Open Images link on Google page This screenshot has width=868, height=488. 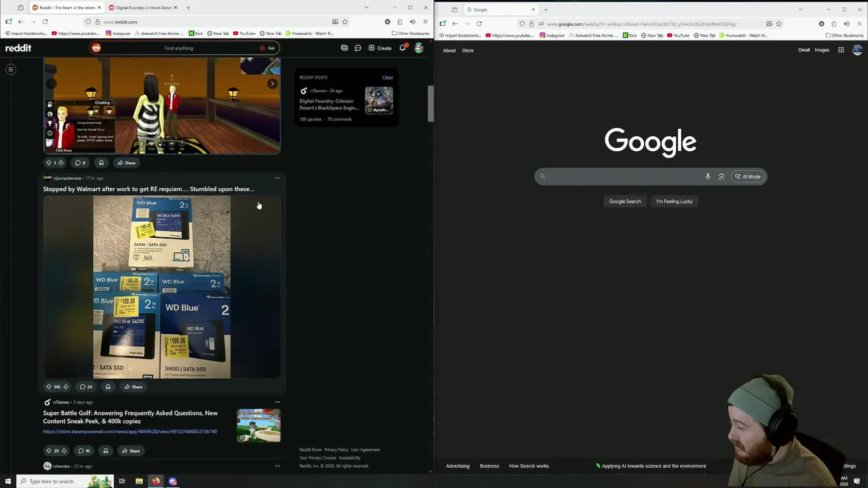(x=822, y=50)
